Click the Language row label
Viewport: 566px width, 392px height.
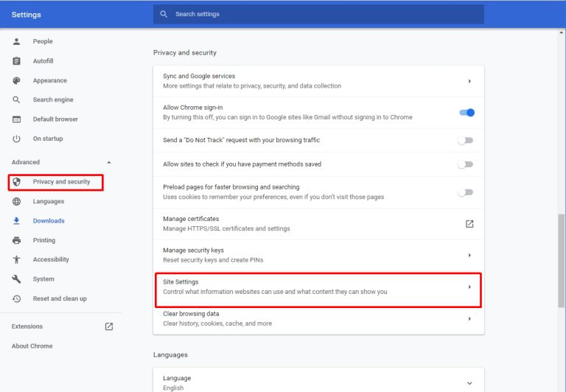click(177, 378)
